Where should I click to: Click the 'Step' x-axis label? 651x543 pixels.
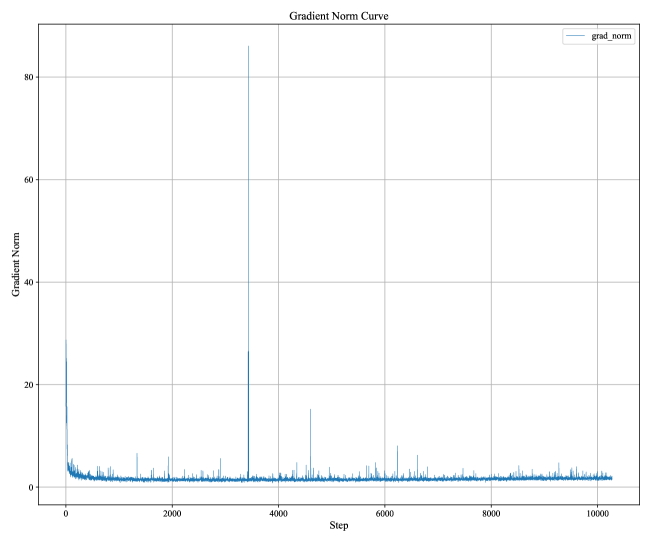tap(339, 525)
